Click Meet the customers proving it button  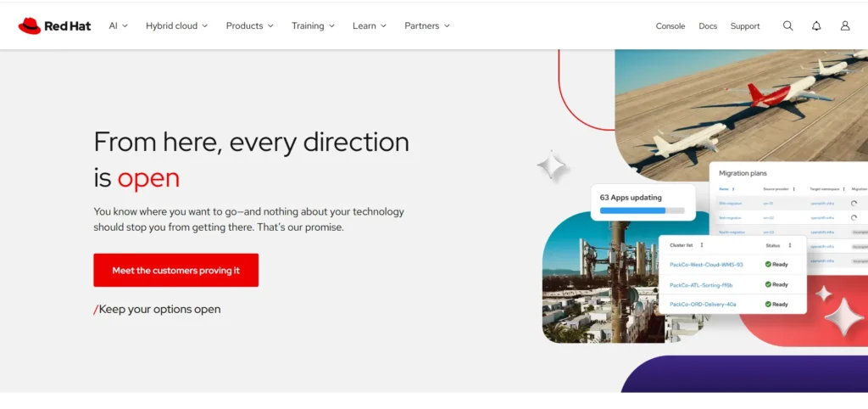click(x=176, y=271)
